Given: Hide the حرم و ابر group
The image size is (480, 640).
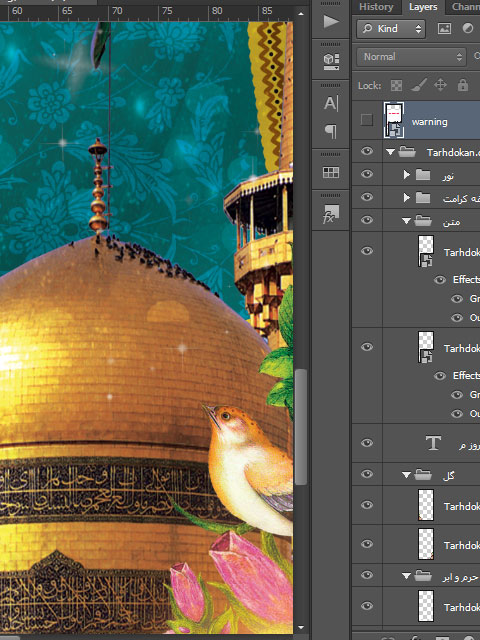Looking at the screenshot, I should 367,575.
